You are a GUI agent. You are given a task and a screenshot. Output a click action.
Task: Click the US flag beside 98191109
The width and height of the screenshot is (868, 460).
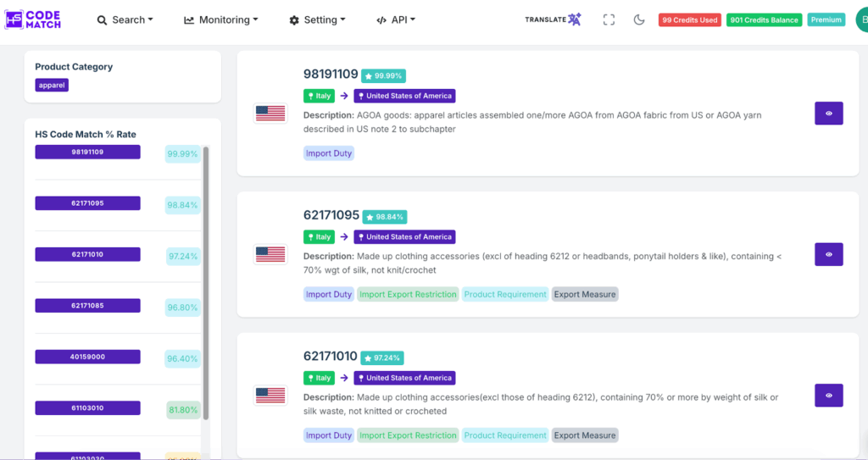pos(270,113)
